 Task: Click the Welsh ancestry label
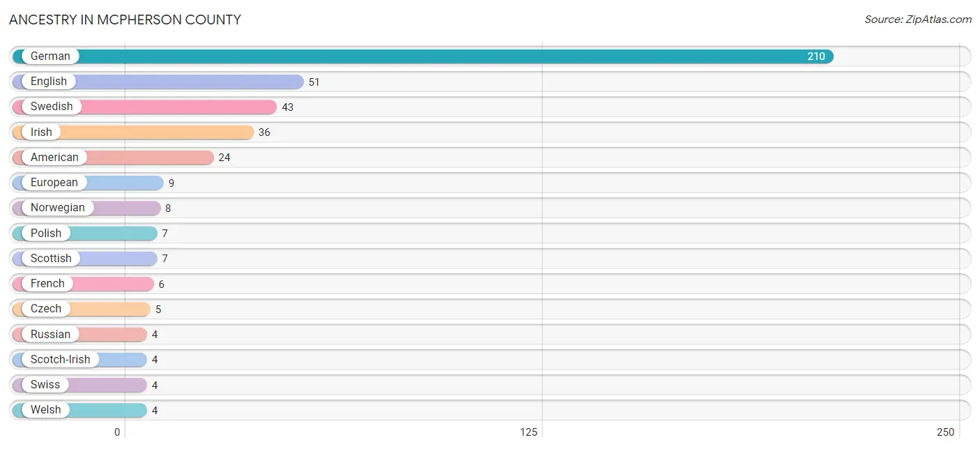46,410
